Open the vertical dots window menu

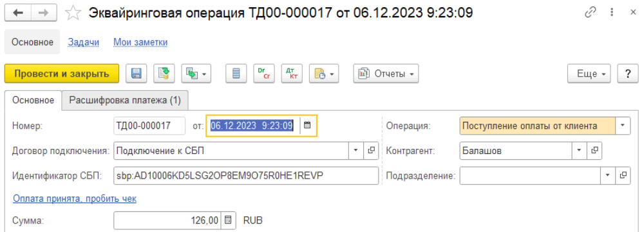coord(612,13)
